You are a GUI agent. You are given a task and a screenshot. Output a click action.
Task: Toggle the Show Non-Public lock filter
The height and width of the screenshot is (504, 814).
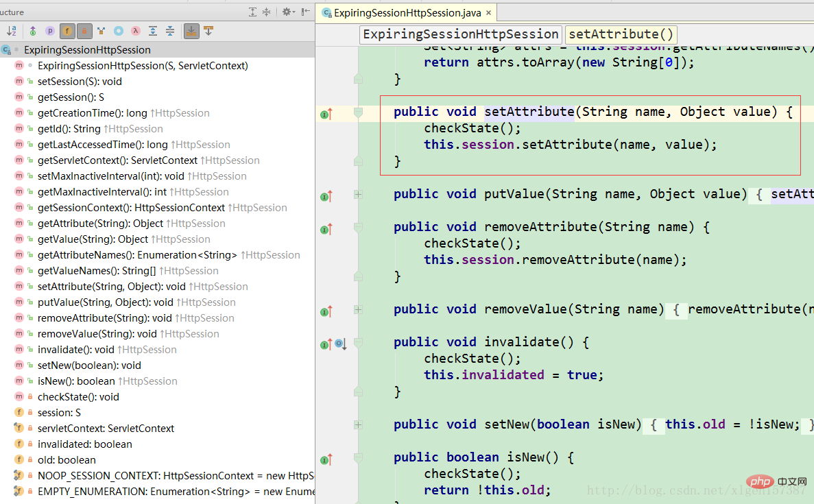coord(84,31)
